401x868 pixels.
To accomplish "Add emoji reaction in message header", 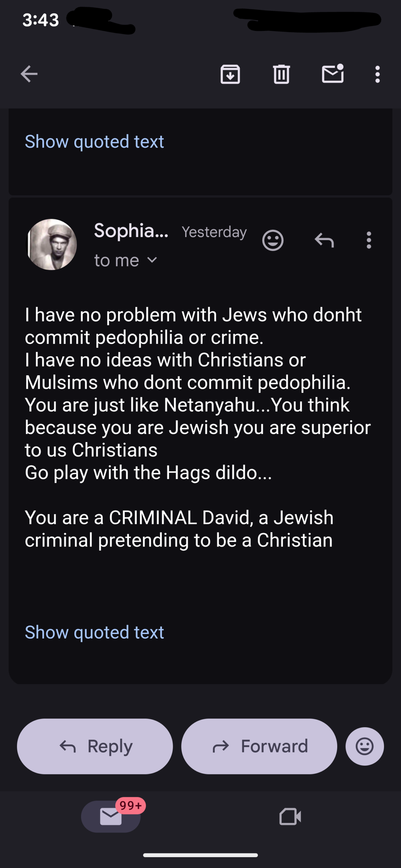I will pos(273,240).
